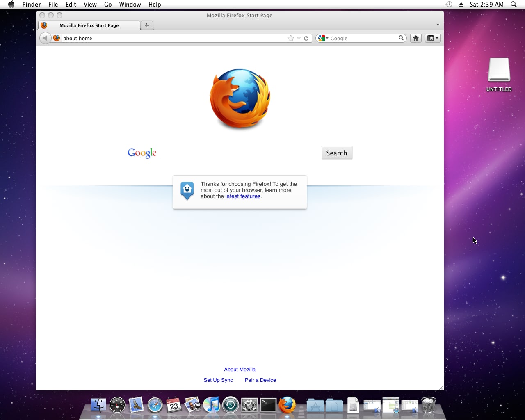Click the site identity icon in address bar
525x420 pixels.
coord(57,38)
